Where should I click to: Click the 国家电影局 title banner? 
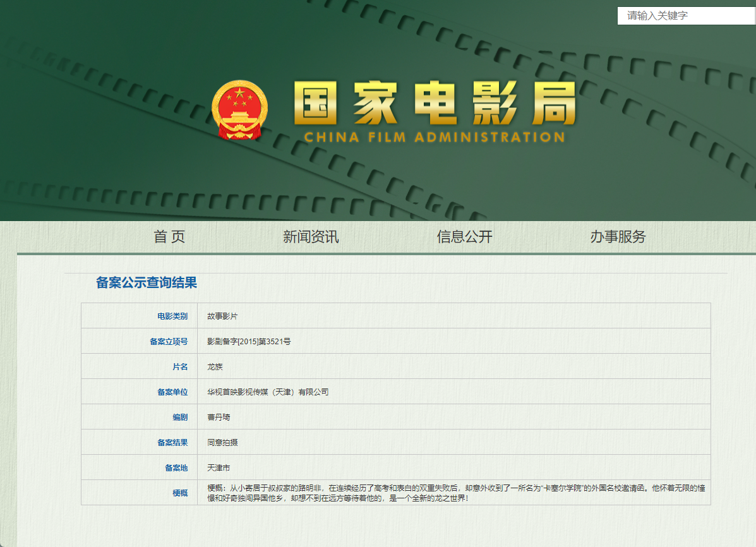coord(435,103)
